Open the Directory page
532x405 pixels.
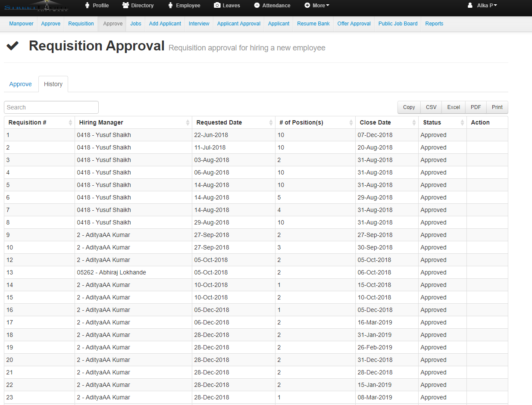138,5
